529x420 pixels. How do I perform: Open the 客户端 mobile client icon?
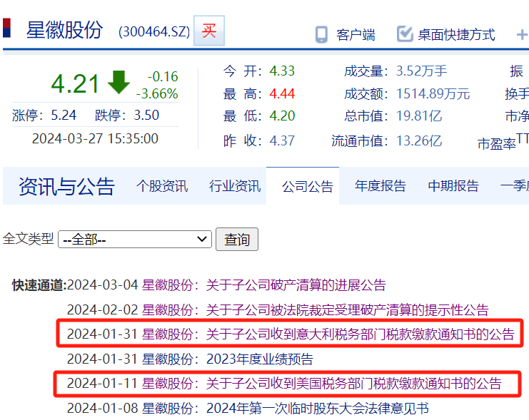(321, 34)
